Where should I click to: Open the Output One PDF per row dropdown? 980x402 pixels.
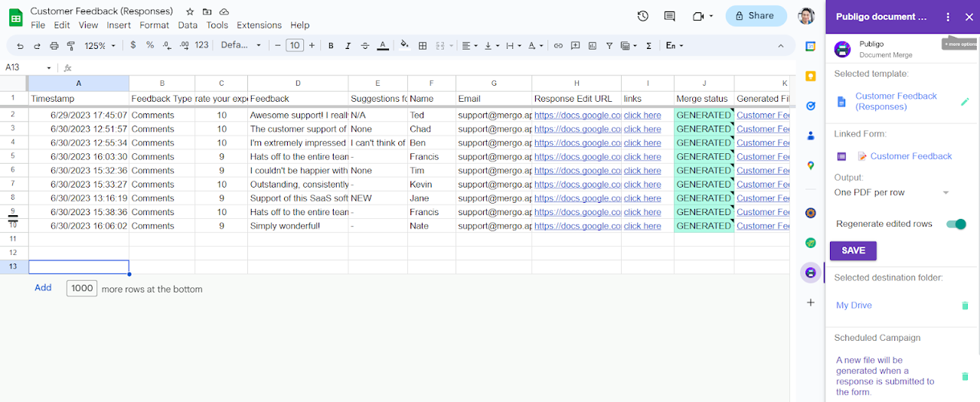point(892,193)
